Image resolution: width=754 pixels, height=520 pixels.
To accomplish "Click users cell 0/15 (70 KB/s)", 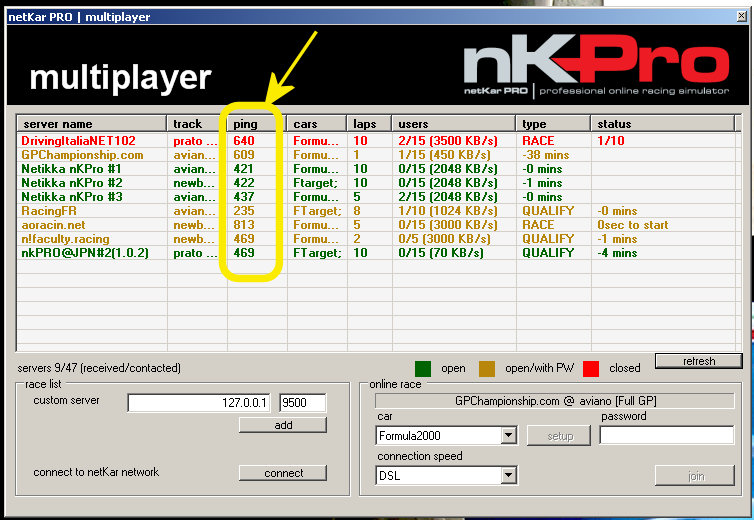I will coord(440,253).
